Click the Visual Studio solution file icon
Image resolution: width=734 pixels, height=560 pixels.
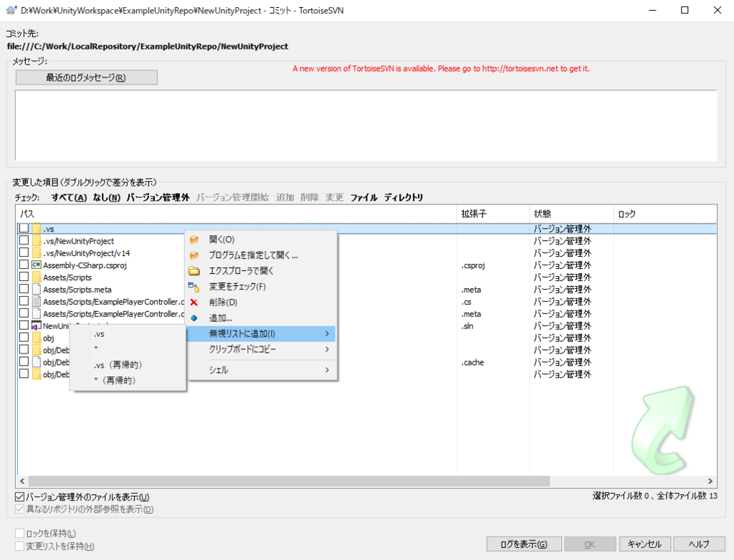tap(36, 326)
